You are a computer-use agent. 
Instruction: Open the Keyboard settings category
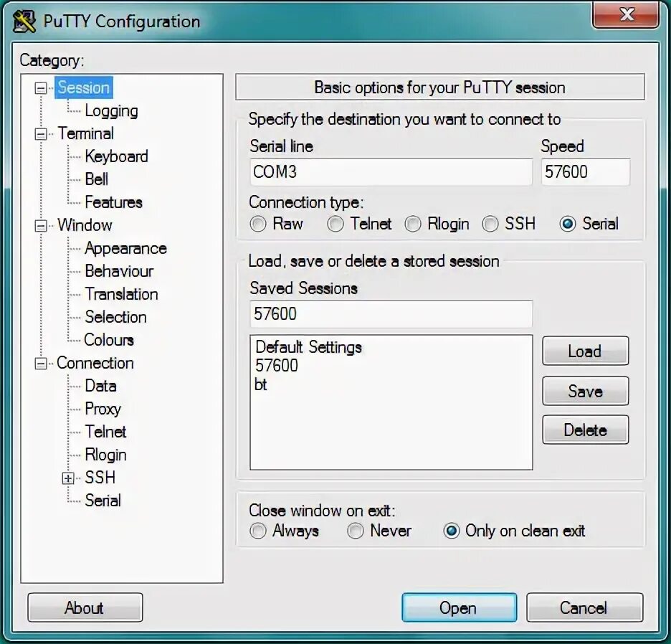tap(116, 157)
